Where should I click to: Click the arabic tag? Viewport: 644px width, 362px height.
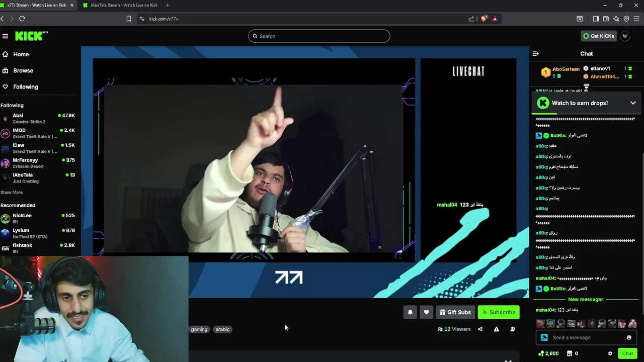[222, 329]
